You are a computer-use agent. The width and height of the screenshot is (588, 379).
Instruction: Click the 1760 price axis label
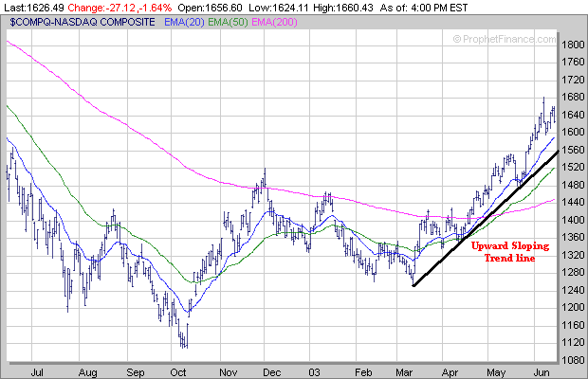(x=573, y=62)
